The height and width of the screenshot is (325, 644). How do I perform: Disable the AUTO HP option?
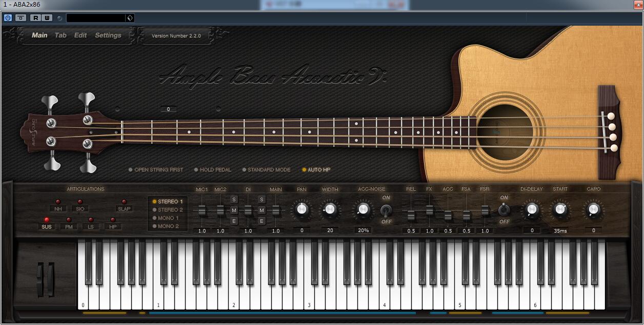pos(316,170)
